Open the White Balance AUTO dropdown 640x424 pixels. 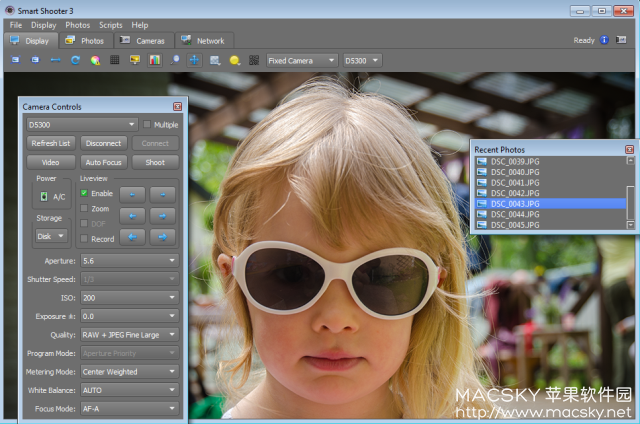coord(130,390)
